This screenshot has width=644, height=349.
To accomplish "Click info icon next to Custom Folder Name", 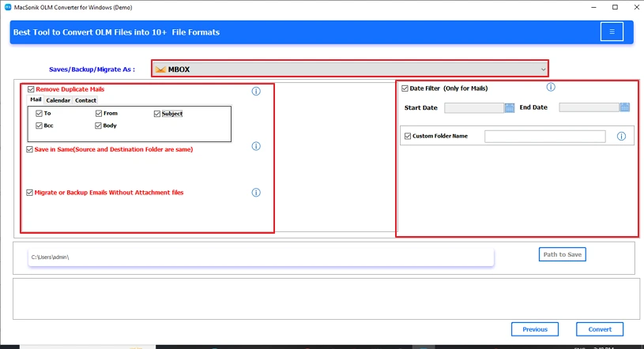I will tap(621, 137).
